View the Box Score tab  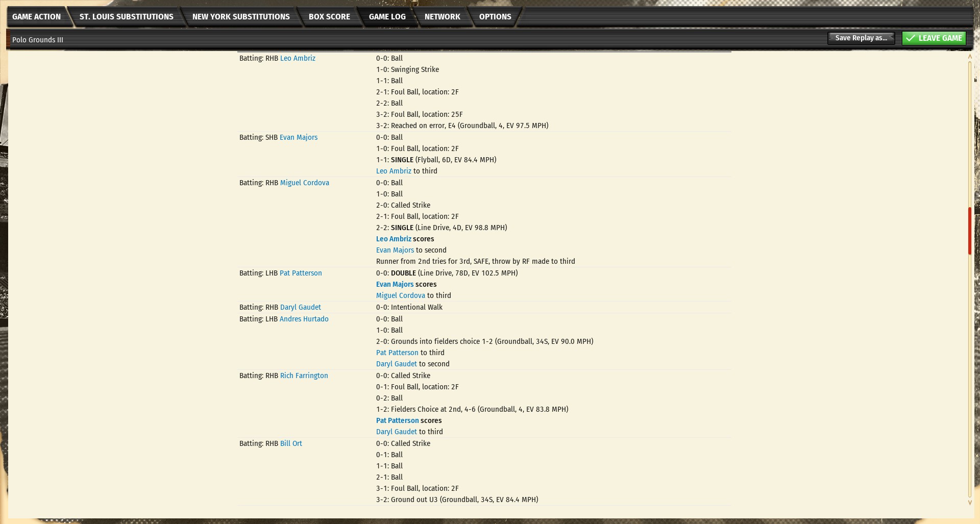329,17
